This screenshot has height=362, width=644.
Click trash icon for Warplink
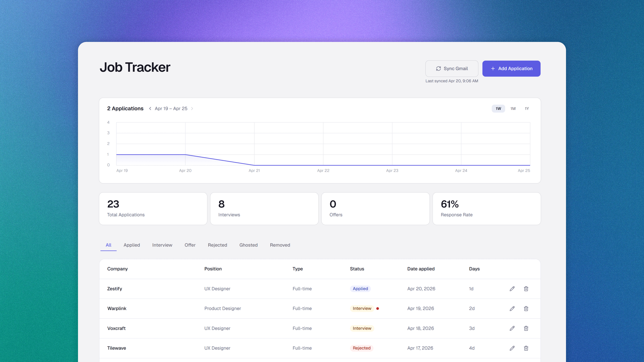[x=526, y=309]
